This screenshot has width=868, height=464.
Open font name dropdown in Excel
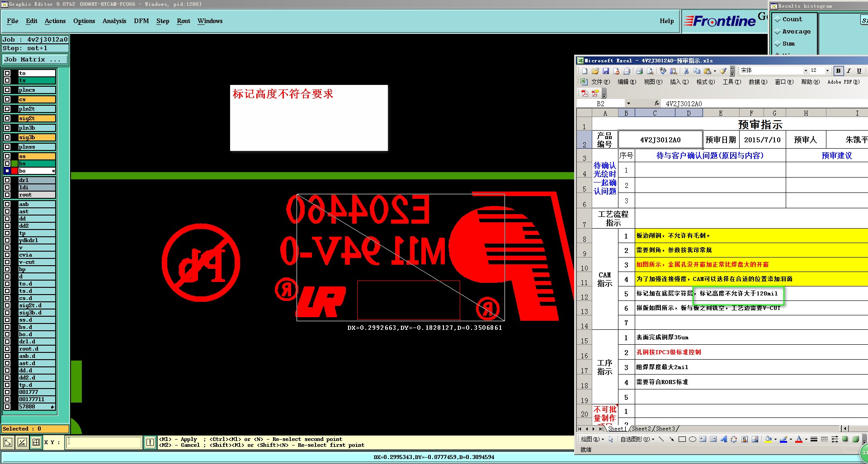[806, 70]
